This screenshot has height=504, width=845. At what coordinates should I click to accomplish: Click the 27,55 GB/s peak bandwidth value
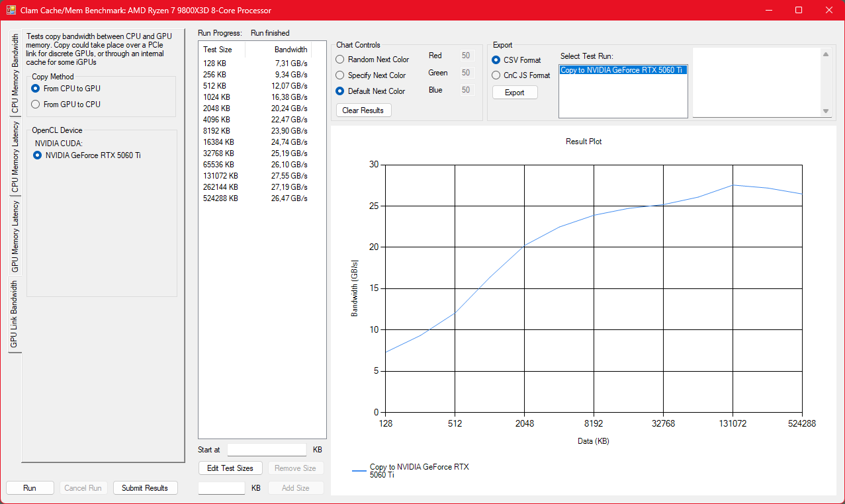pos(289,176)
